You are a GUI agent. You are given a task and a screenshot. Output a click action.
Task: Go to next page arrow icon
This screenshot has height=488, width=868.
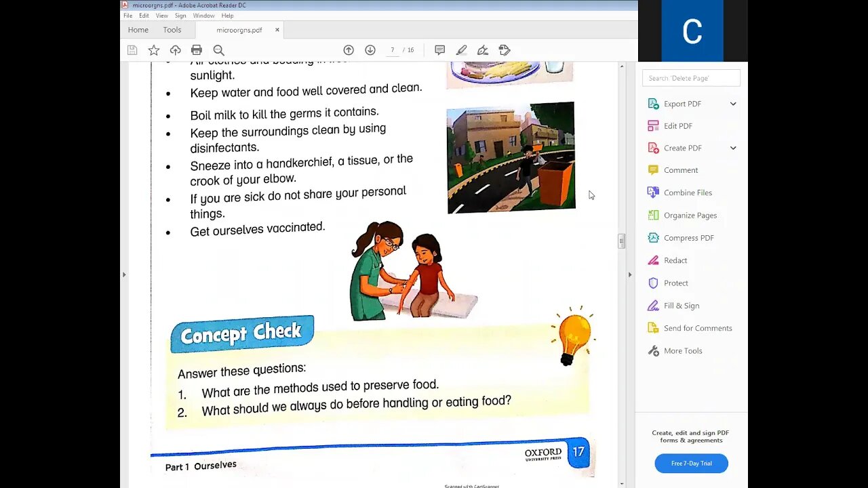coord(370,50)
